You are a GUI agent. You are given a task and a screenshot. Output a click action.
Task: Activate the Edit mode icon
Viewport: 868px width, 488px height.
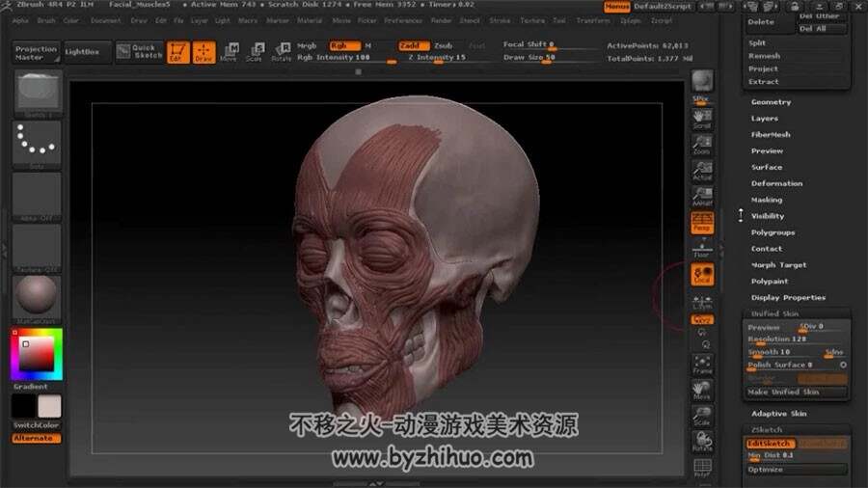pos(178,52)
